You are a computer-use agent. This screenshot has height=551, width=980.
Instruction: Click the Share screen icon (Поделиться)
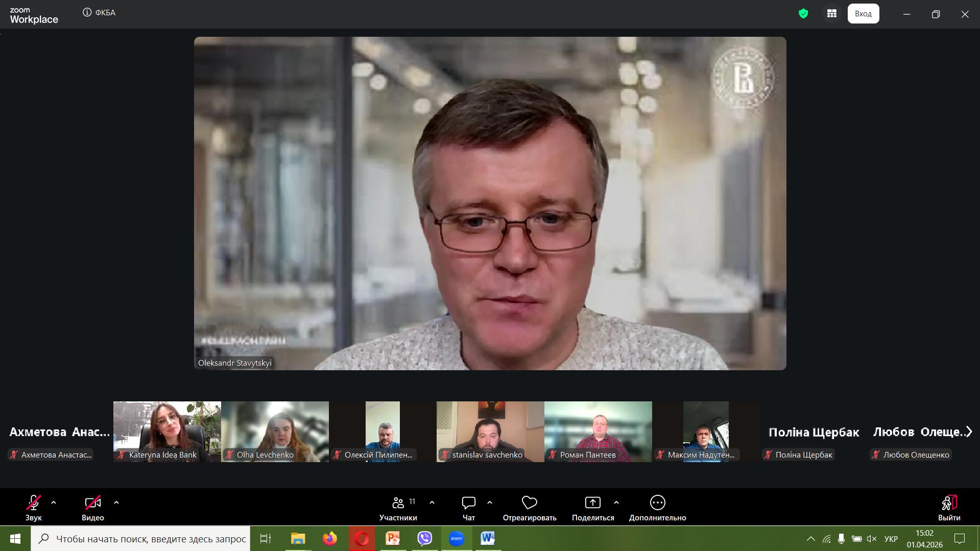pyautogui.click(x=592, y=503)
